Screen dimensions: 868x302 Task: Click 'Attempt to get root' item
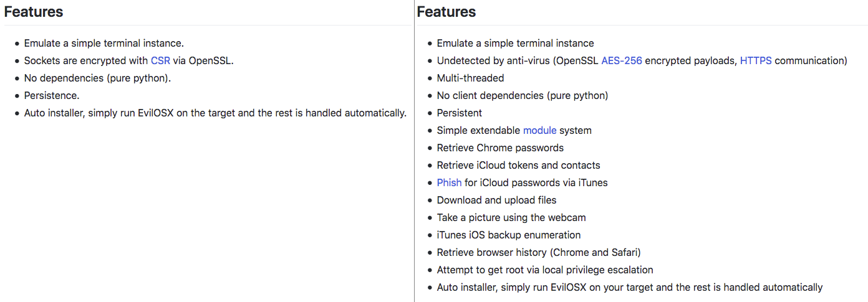click(x=545, y=270)
